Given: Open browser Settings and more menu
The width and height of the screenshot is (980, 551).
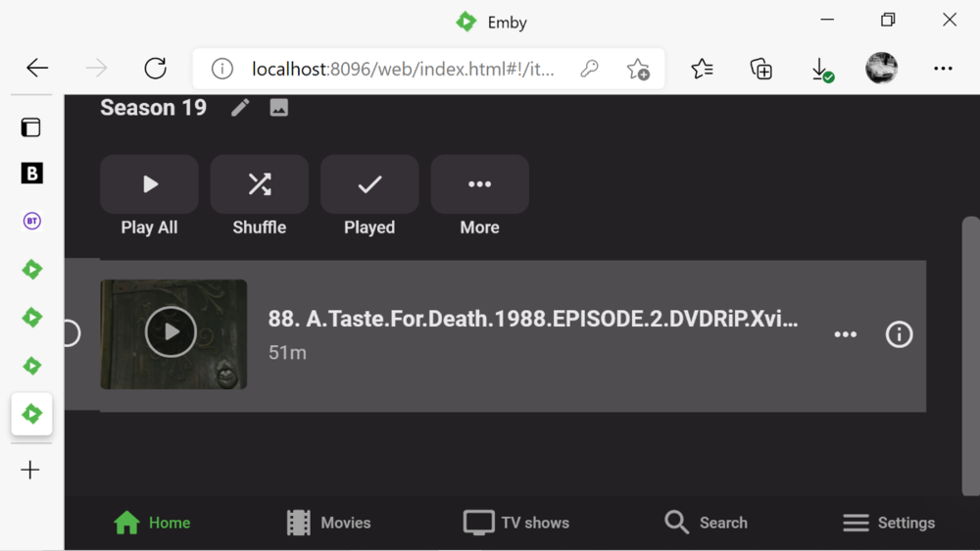Looking at the screenshot, I should tap(943, 69).
